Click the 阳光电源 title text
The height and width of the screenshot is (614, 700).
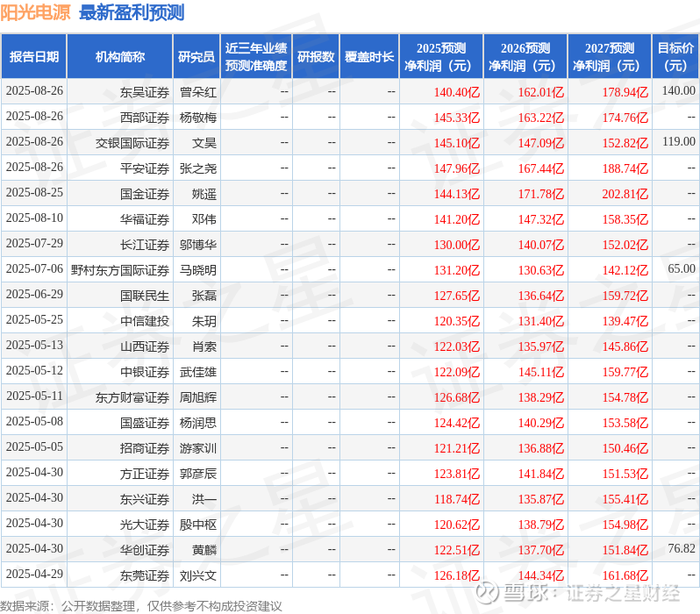tap(35, 12)
